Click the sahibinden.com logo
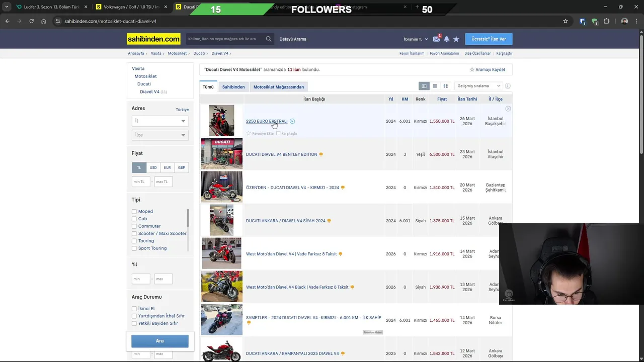The image size is (644, 362). pos(153,39)
